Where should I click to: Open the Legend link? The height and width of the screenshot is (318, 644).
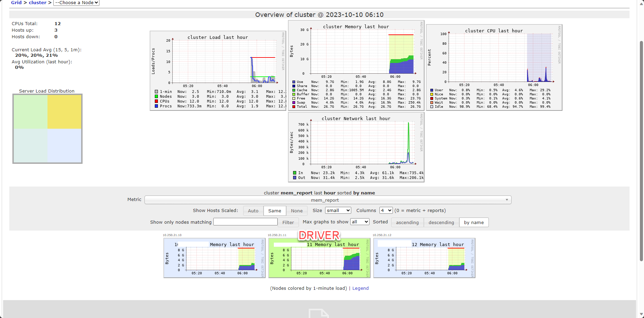[360, 288]
